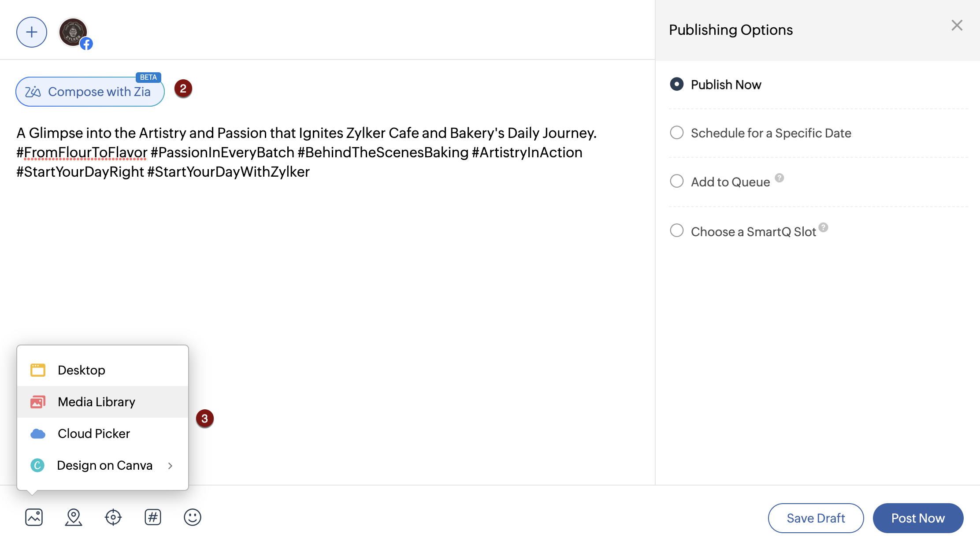Select the Publish Now radio button
Image resolution: width=980 pixels, height=549 pixels.
[677, 84]
